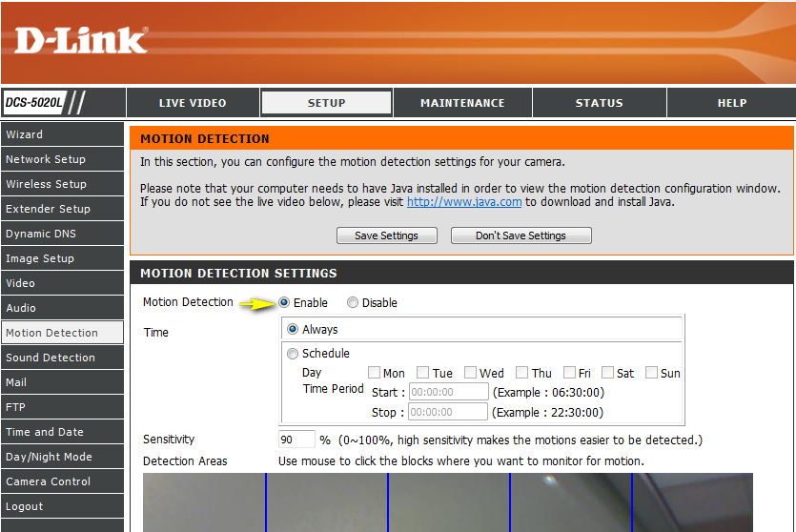Viewport: 796px width, 532px height.
Task: Click the Stop time field
Action: tap(448, 412)
